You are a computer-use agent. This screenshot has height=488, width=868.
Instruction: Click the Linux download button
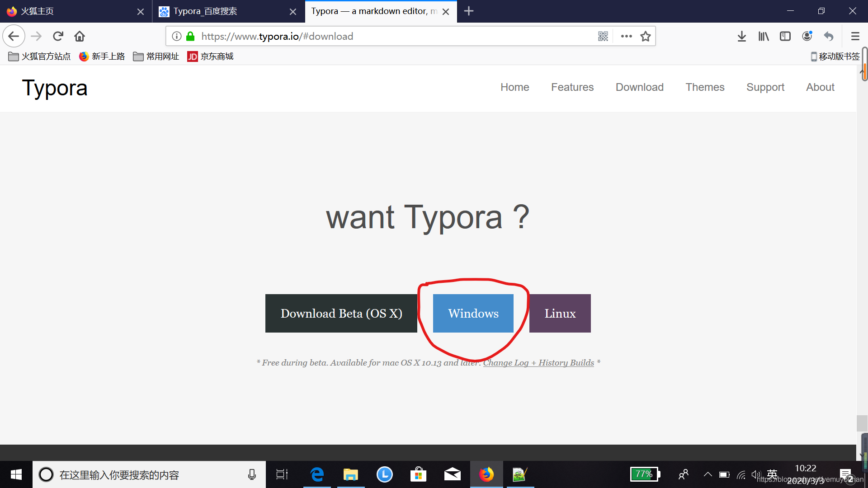[560, 313]
